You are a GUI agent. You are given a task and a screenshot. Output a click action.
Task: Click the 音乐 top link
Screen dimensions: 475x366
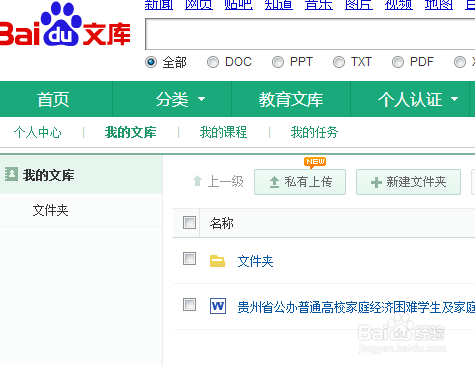tap(319, 5)
